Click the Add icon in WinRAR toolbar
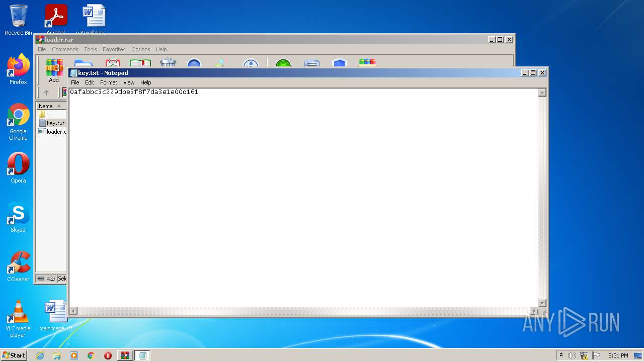This screenshot has height=362, width=644. (54, 70)
